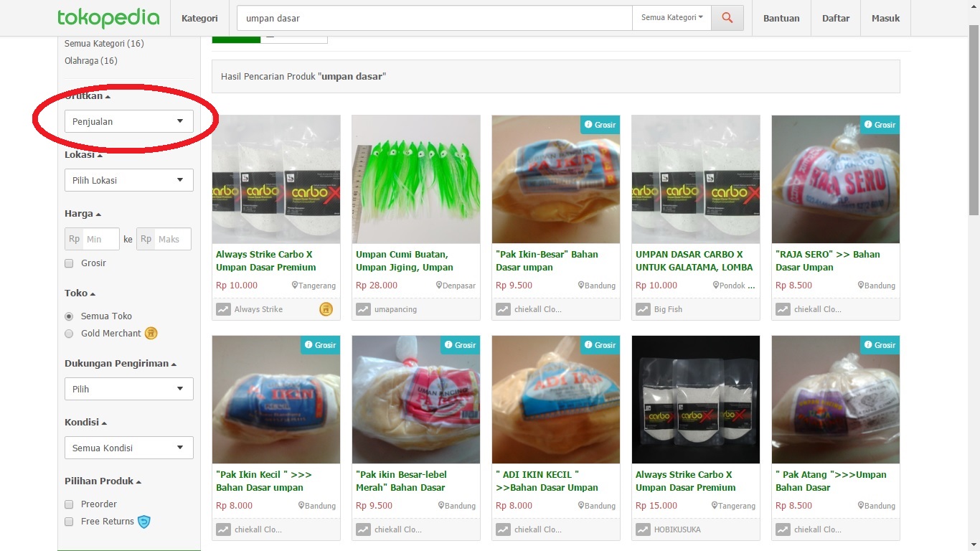Click Grosir info badge on RAJA SERO product
Screen dimensions: 980x551
tap(880, 125)
